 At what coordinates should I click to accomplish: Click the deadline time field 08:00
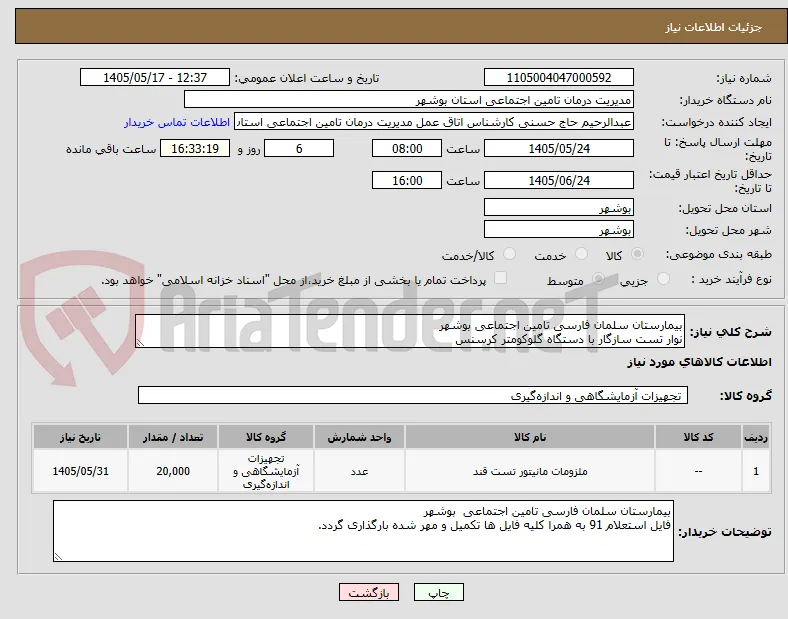coord(407,149)
